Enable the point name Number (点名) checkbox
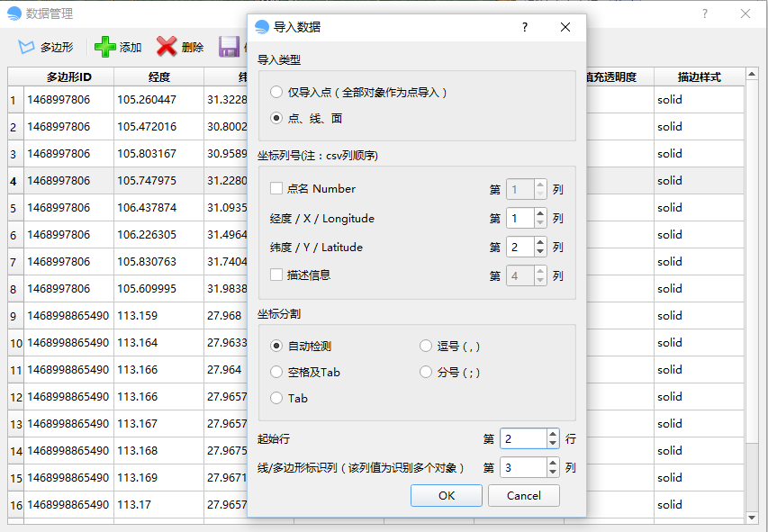Viewport: 768px width, 532px height. tap(276, 189)
